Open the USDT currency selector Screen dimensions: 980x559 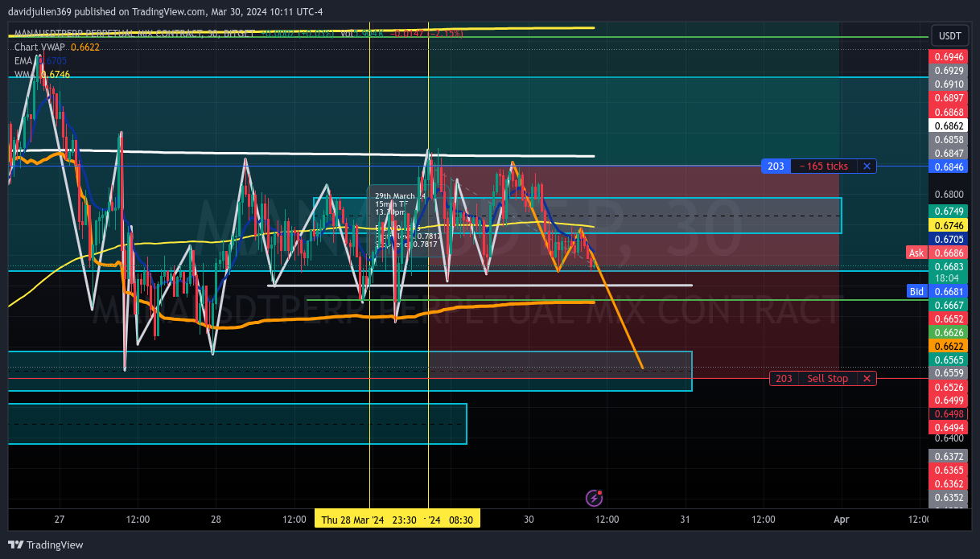pos(950,36)
